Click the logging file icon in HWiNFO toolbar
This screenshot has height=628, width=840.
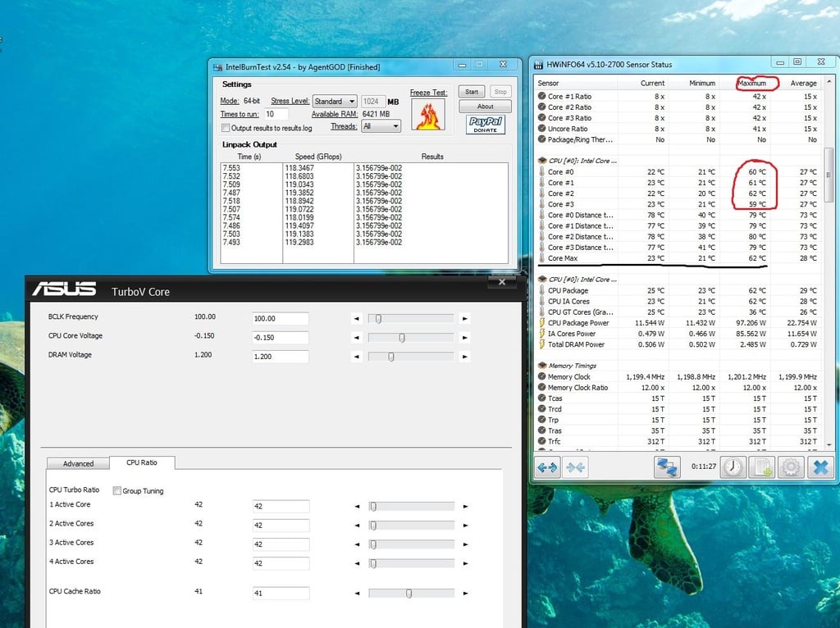click(761, 466)
